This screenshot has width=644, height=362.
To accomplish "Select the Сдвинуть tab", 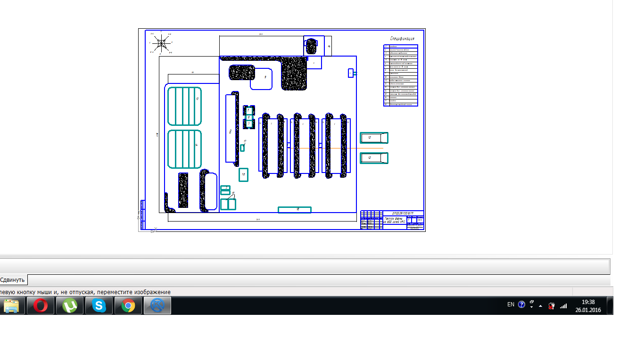I will point(13,280).
